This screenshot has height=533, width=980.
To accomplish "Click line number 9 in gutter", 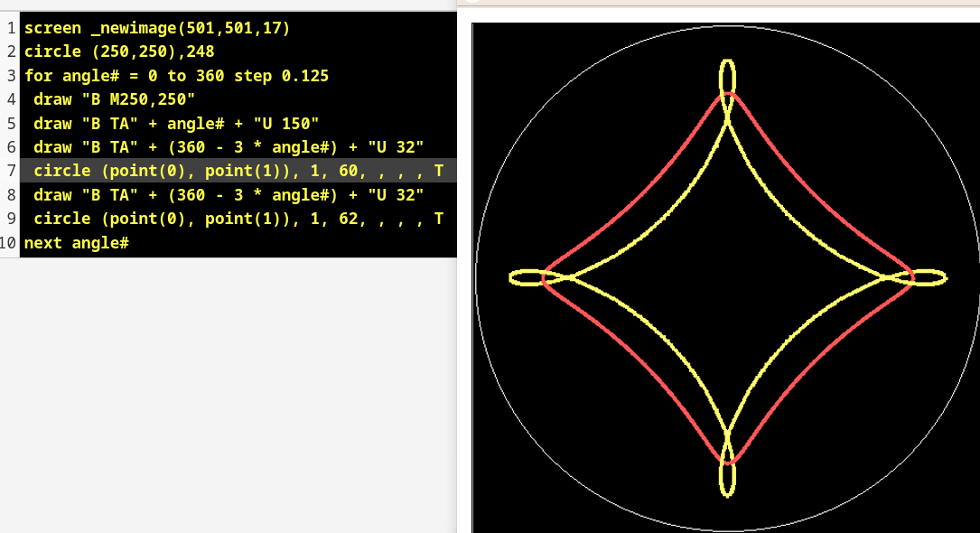I will pyautogui.click(x=11, y=219).
